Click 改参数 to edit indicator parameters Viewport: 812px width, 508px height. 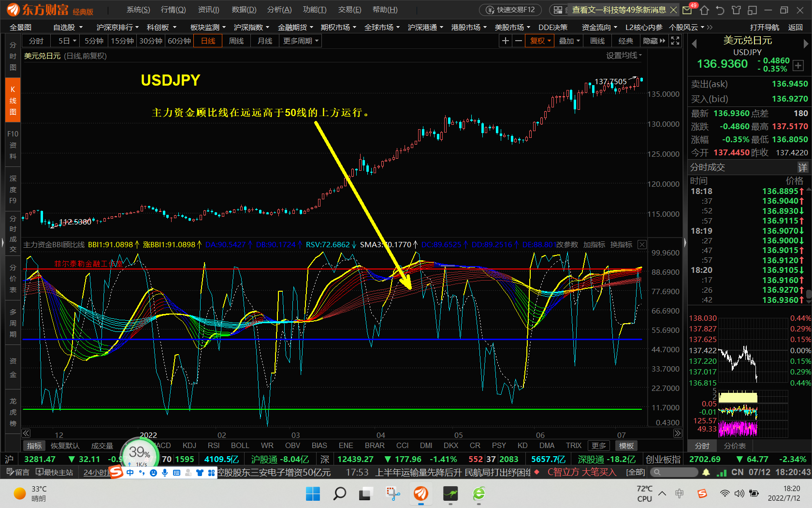[566, 245]
